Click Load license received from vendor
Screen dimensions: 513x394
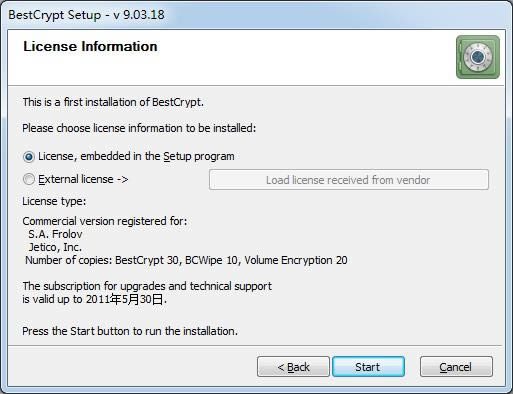[349, 180]
